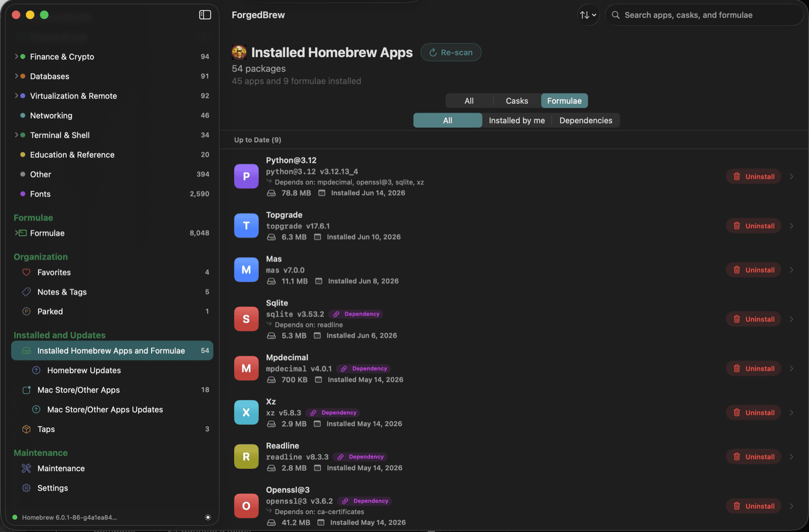Expand the Finance & Crypto category
This screenshot has width=809, height=532.
pos(16,56)
